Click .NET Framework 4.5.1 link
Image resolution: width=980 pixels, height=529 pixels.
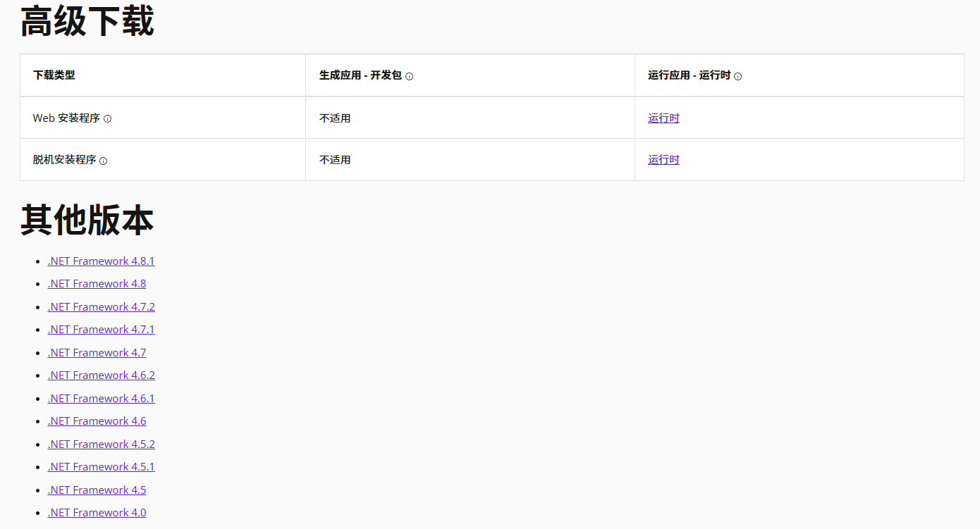[101, 466]
